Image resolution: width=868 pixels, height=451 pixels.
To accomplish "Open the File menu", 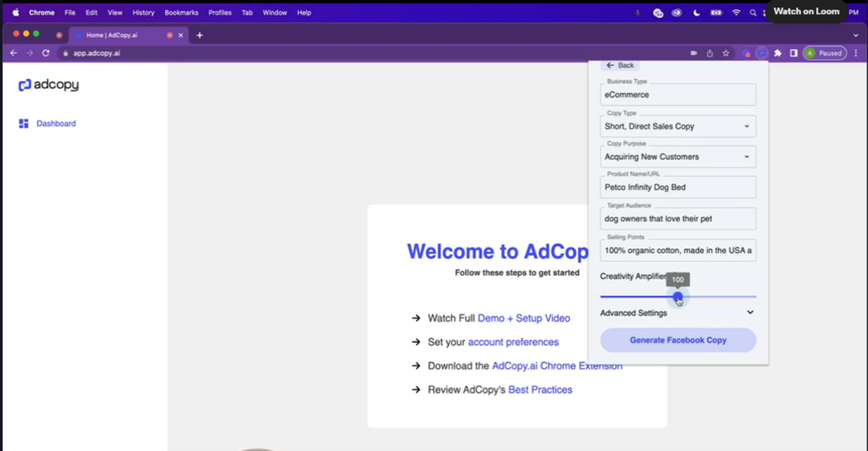I will point(70,12).
